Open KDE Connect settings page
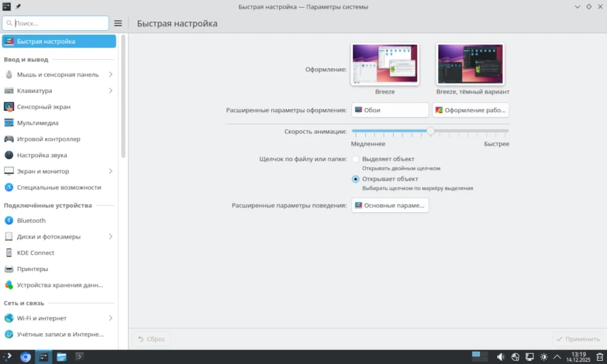607x364 pixels. 59,253
